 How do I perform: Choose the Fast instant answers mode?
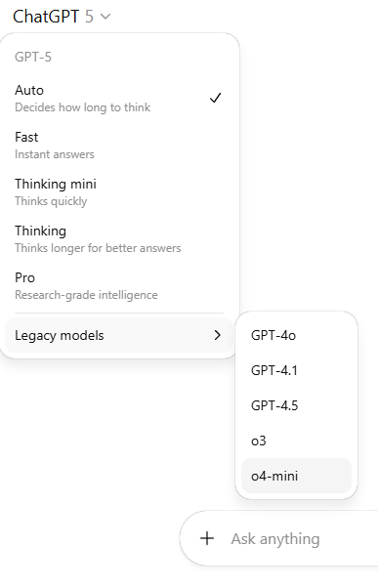pos(119,146)
